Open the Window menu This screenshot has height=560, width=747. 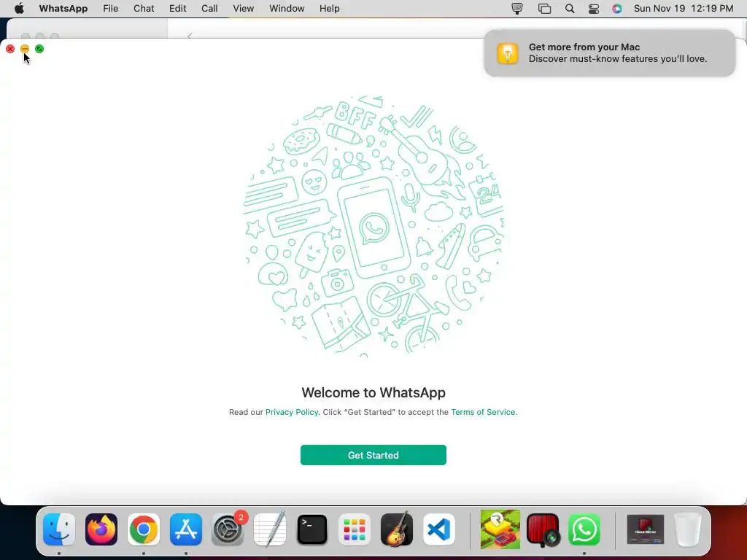point(287,9)
